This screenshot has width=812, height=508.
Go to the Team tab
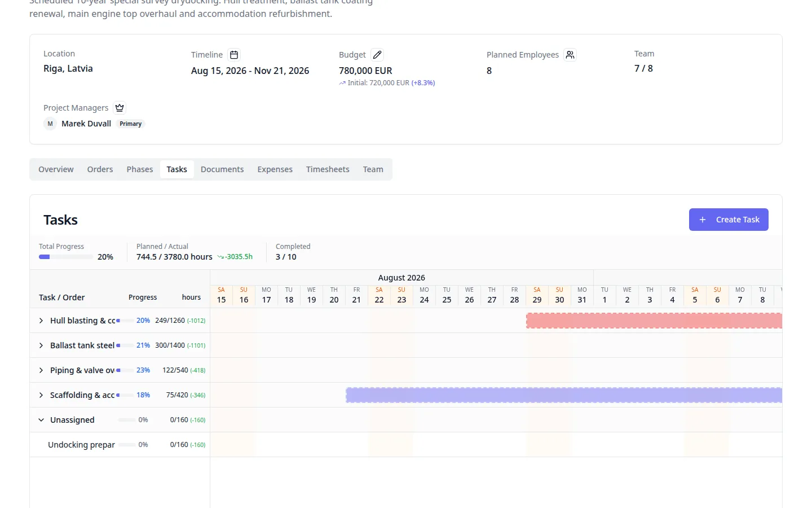point(373,169)
